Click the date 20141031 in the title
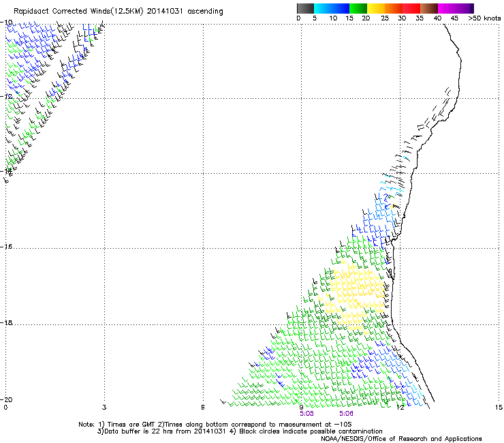Viewport: 504px width, 443px height. pyautogui.click(x=165, y=11)
